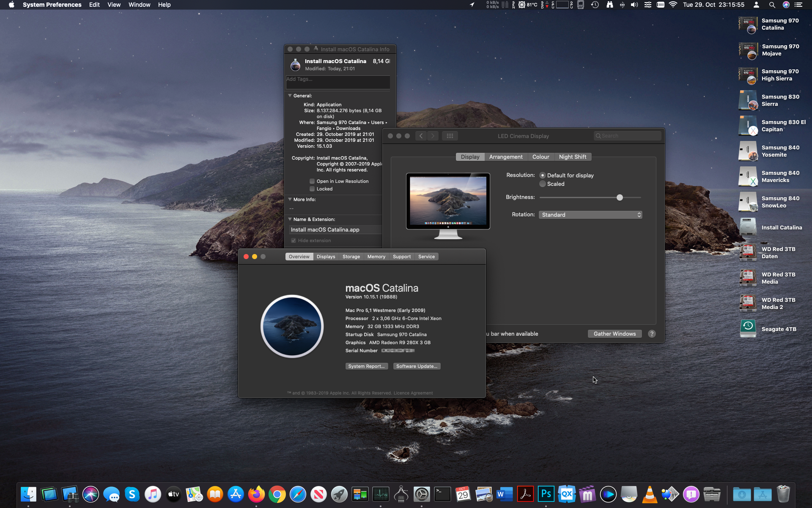Viewport: 812px width, 508px height.
Task: Adjust the Brightness slider handle
Action: [x=620, y=197]
